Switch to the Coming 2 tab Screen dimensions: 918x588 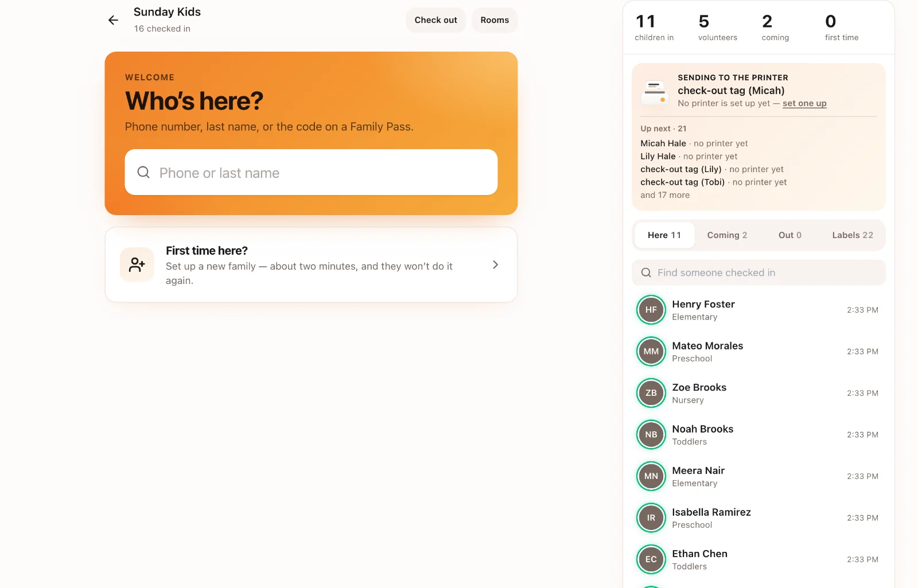point(727,235)
